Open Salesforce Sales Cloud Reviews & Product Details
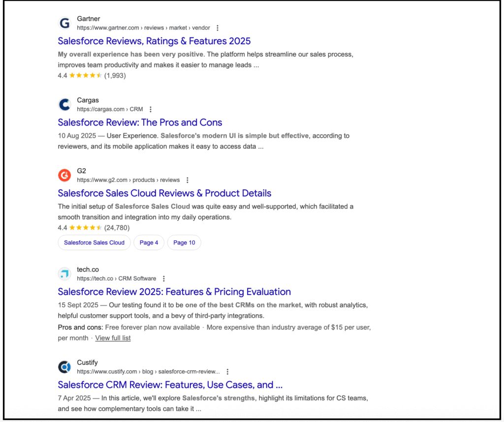504x422 pixels. point(164,193)
